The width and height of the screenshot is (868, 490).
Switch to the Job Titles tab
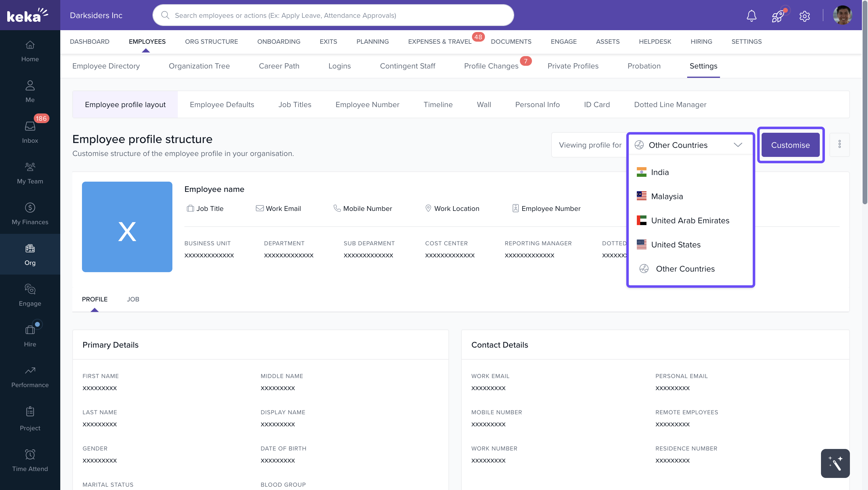tap(294, 104)
